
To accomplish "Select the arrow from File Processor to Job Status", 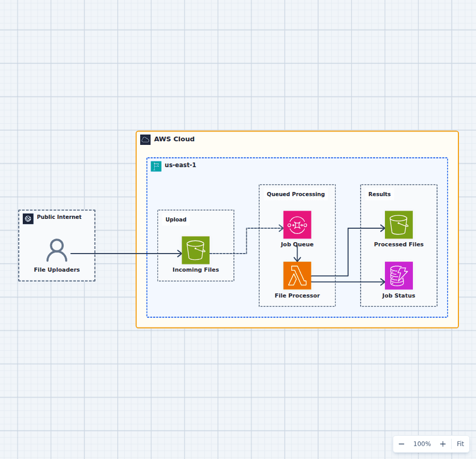I will 348,282.
